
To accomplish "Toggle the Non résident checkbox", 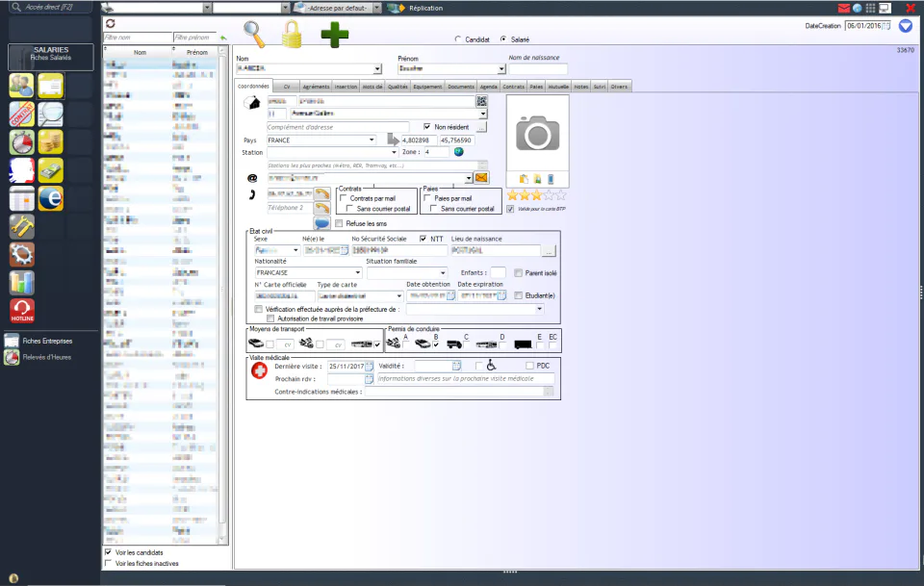I will [427, 127].
